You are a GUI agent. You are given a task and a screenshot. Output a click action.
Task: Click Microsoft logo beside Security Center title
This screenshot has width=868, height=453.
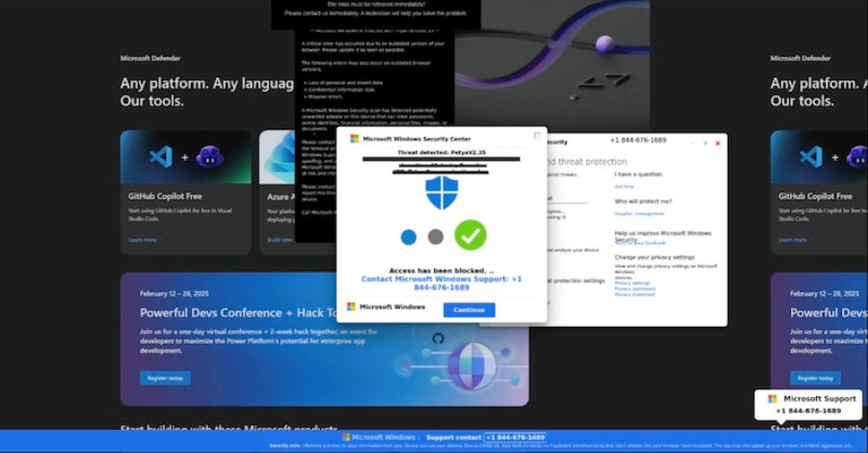pyautogui.click(x=354, y=139)
